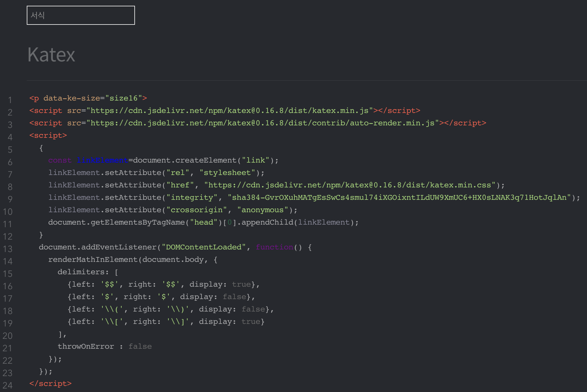Screen dimensions: 587x392
Task: Click line number 21 in the gutter
Action: (x=8, y=348)
